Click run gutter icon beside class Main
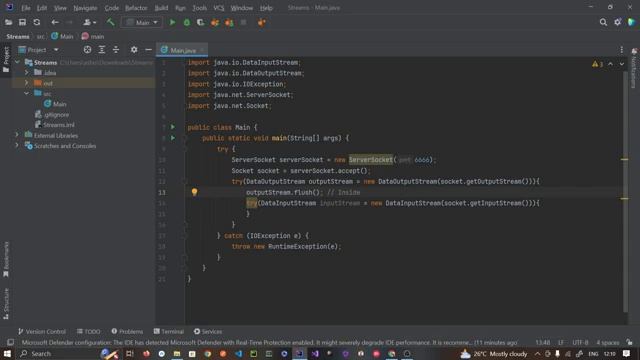The width and height of the screenshot is (640, 360). point(173,127)
